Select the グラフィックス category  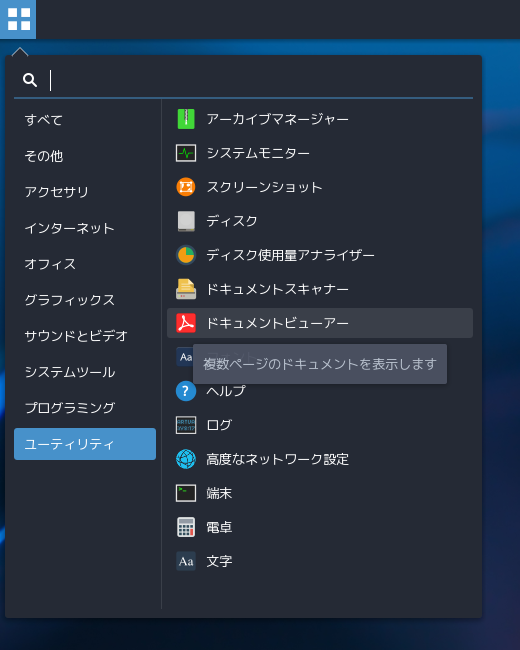(x=85, y=300)
